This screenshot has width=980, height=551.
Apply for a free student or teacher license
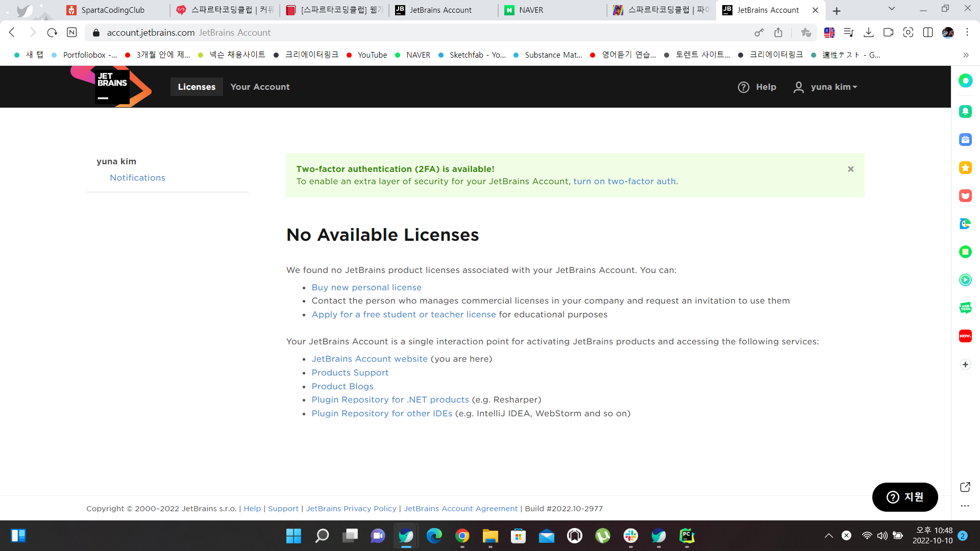[404, 314]
